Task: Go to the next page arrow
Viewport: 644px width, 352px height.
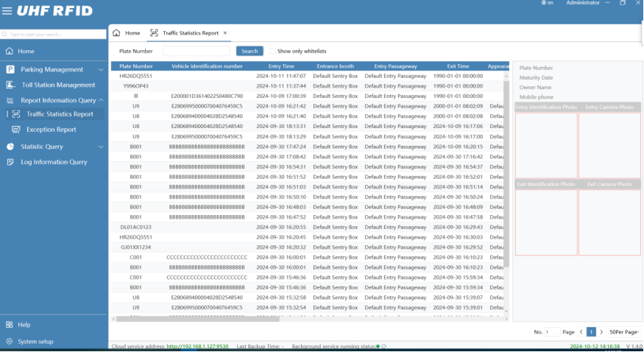Action: pyautogui.click(x=601, y=332)
